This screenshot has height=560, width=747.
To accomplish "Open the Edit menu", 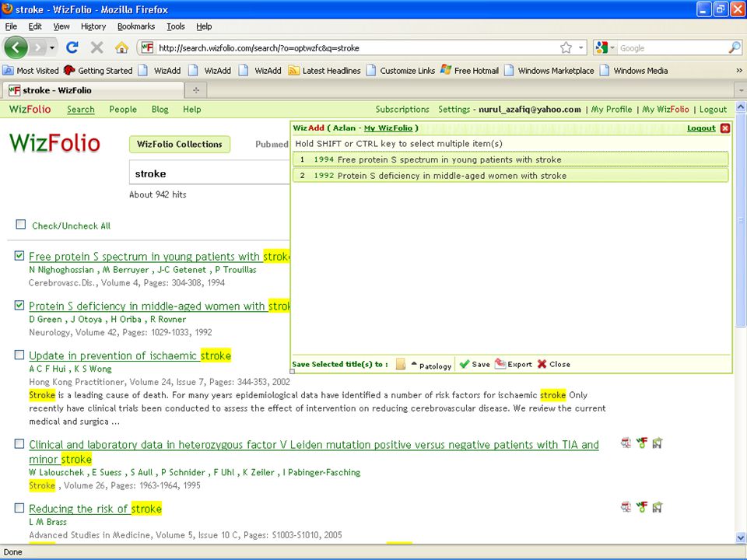I will 35,26.
